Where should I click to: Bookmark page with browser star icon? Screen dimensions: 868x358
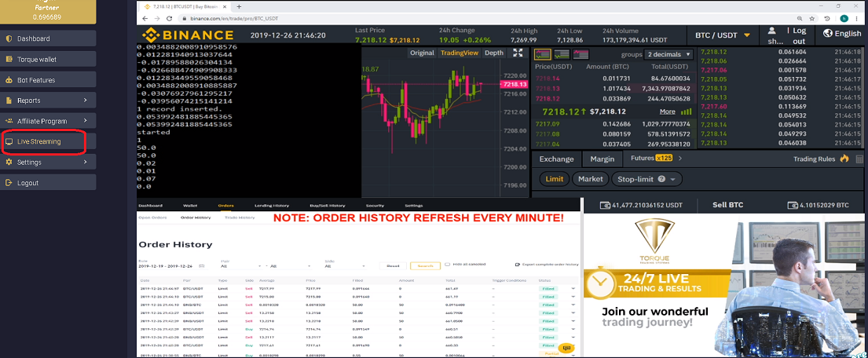pyautogui.click(x=811, y=18)
